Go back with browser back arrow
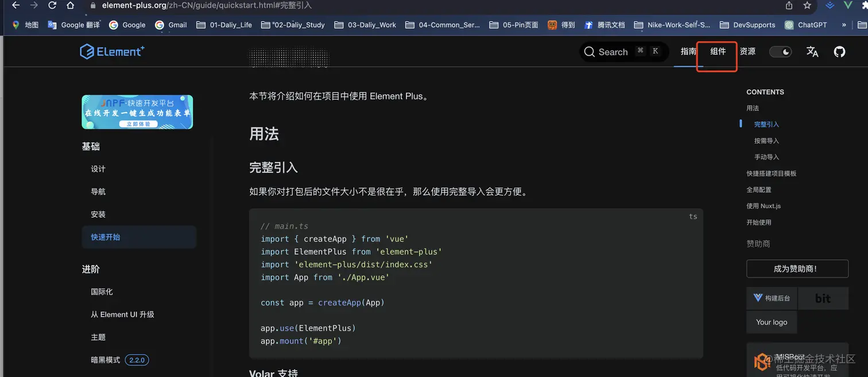 [16, 5]
